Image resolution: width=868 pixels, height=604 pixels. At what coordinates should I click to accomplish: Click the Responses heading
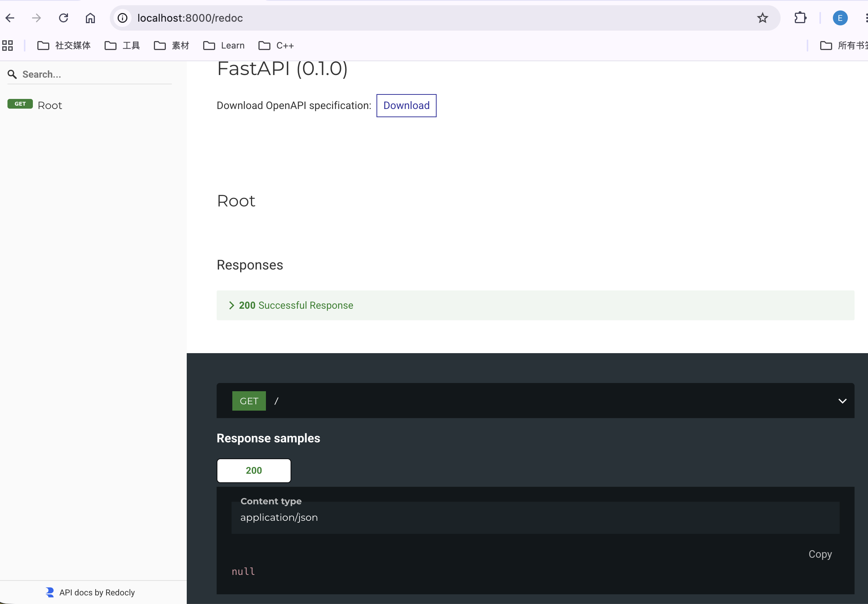click(x=250, y=265)
